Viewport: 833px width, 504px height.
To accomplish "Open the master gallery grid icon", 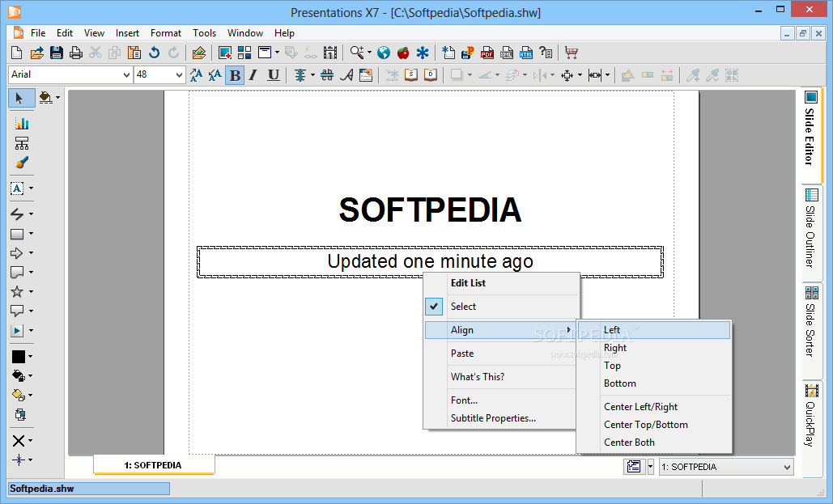I will pos(244,53).
